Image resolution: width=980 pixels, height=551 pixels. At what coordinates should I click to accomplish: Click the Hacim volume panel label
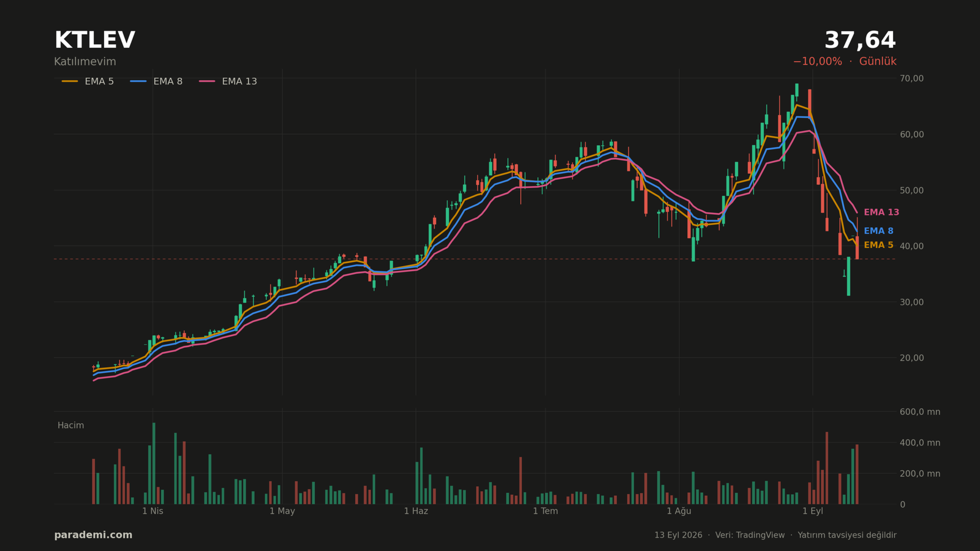[71, 425]
